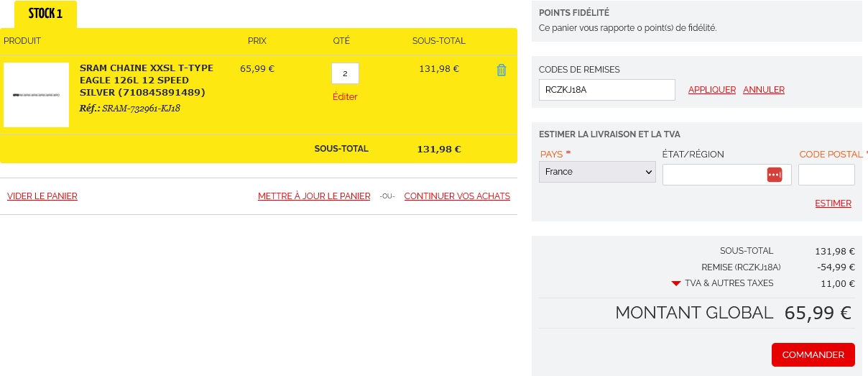The image size is (868, 376).
Task: Delete the SRAM chain item with trash icon
Action: [502, 70]
